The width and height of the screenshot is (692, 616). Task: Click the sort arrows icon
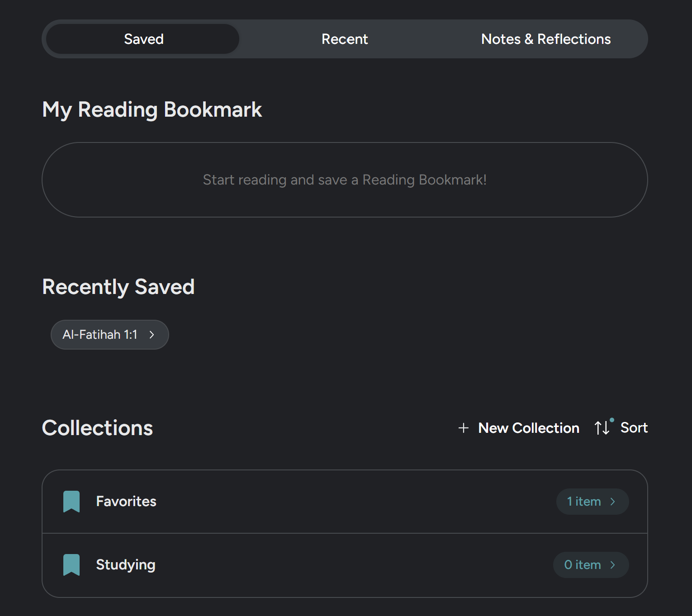click(x=602, y=428)
